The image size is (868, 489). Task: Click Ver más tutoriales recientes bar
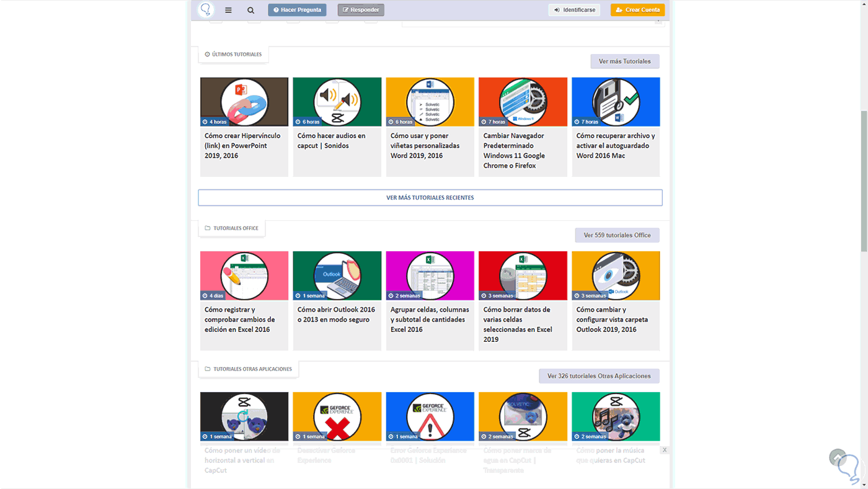430,197
